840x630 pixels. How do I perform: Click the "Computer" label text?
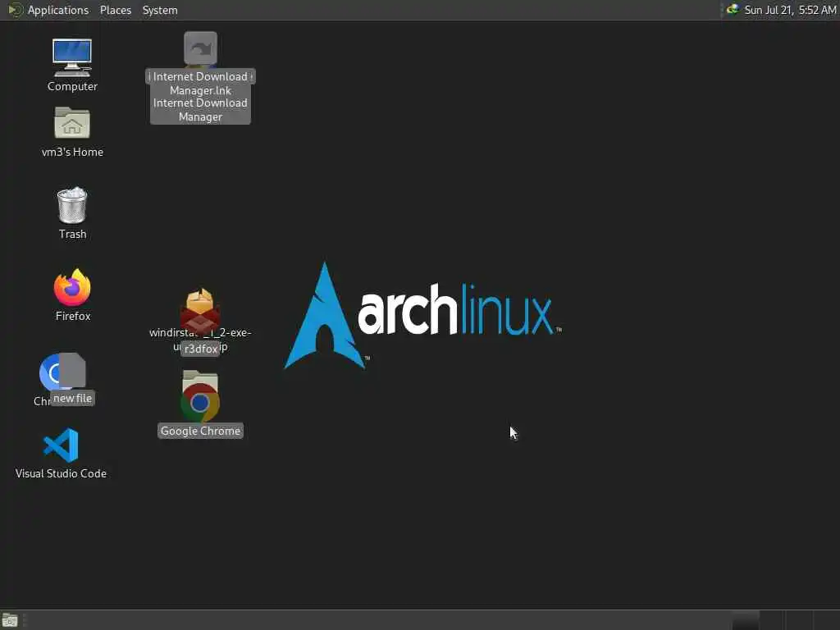(72, 86)
